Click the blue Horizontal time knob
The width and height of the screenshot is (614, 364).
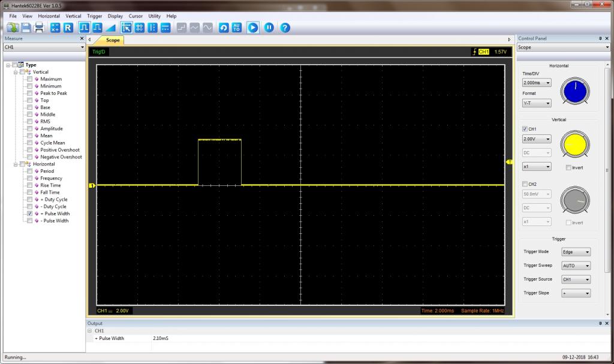[x=574, y=92]
